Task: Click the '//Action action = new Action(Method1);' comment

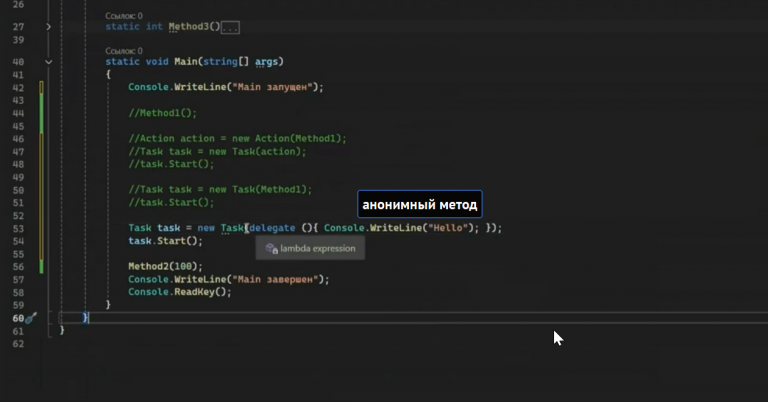Action: coord(237,139)
